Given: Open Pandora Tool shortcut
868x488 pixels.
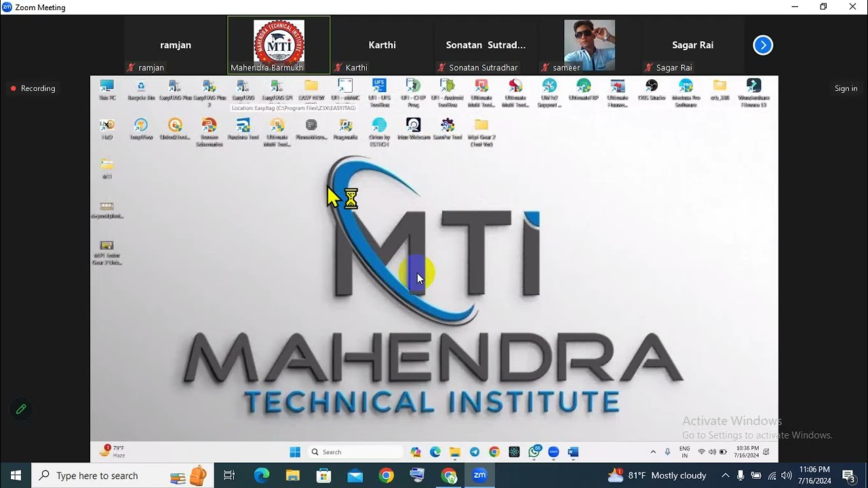Looking at the screenshot, I should (x=243, y=129).
